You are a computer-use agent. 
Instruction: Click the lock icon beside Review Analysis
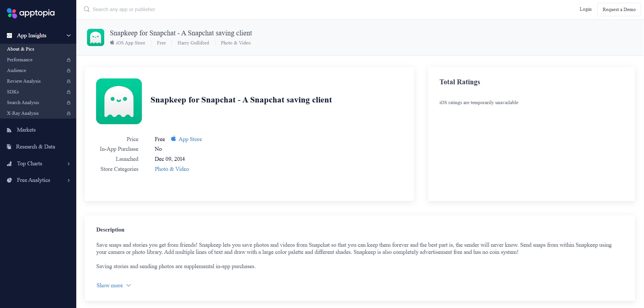68,81
